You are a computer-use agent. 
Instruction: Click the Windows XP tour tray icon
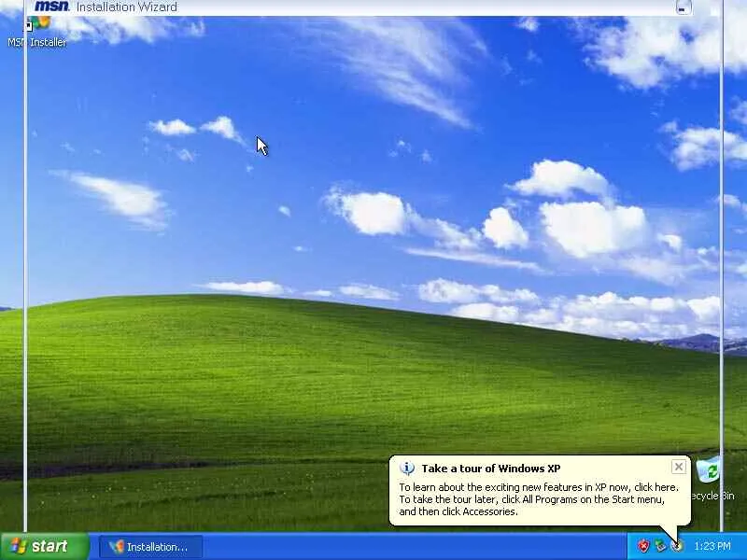point(676,546)
